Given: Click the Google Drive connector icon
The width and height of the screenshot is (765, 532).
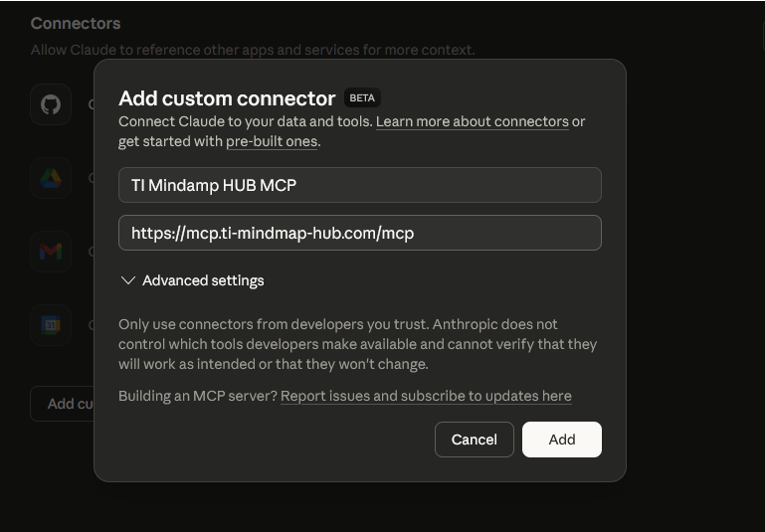Looking at the screenshot, I should click(x=51, y=178).
